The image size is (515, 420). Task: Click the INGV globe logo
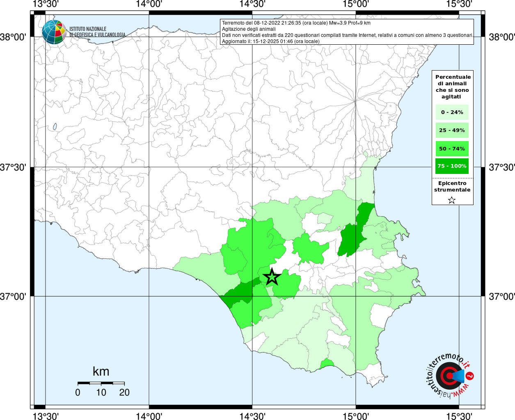click(x=54, y=32)
